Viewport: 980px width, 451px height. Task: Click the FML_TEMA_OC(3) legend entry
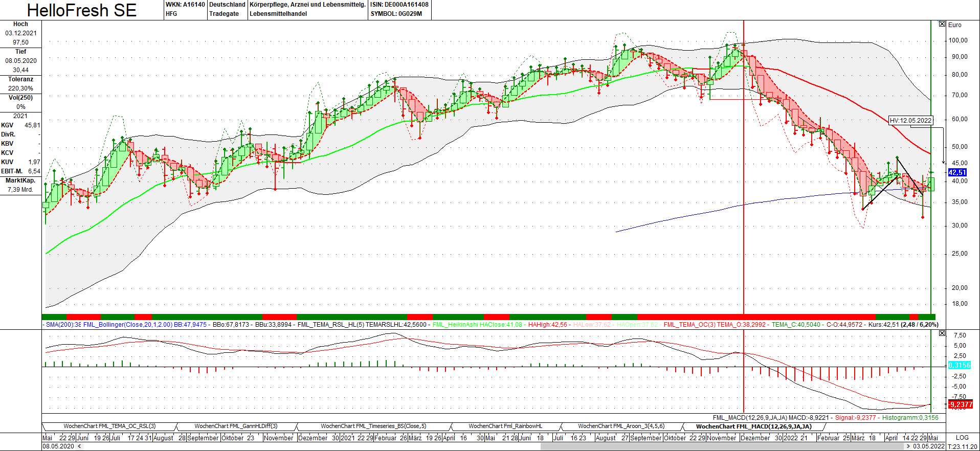tap(690, 325)
